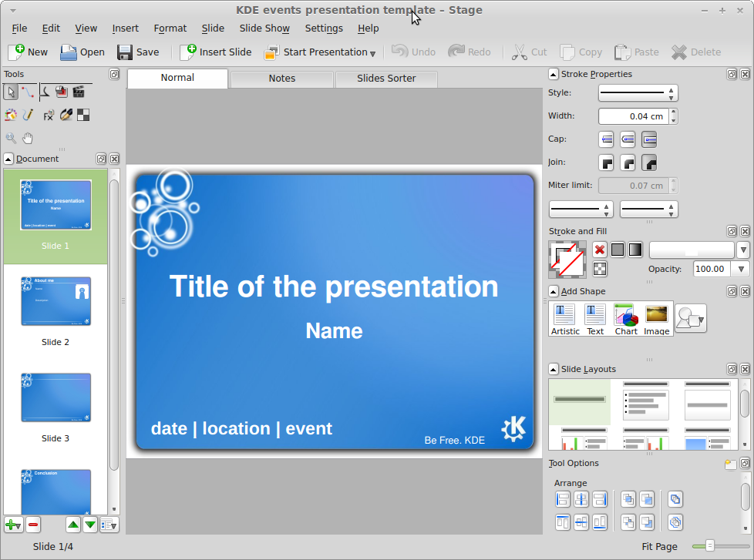Image resolution: width=754 pixels, height=560 pixels.
Task: Open the Slide Show menu
Action: pyautogui.click(x=264, y=28)
